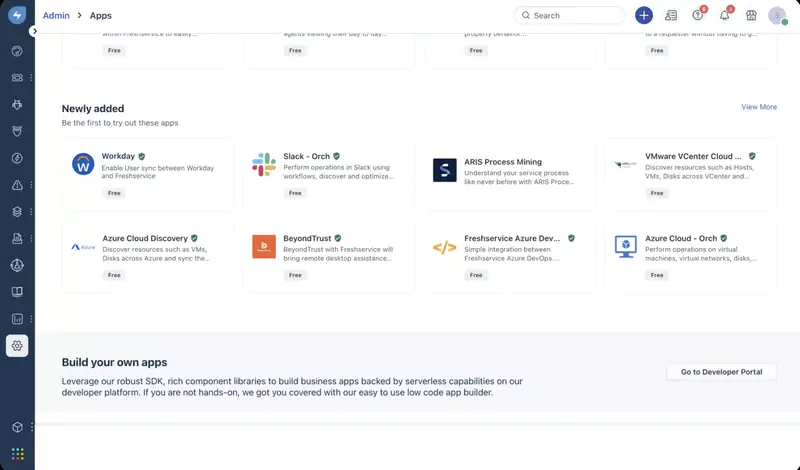Open VMware VCenter Cloud app title

[x=693, y=156]
